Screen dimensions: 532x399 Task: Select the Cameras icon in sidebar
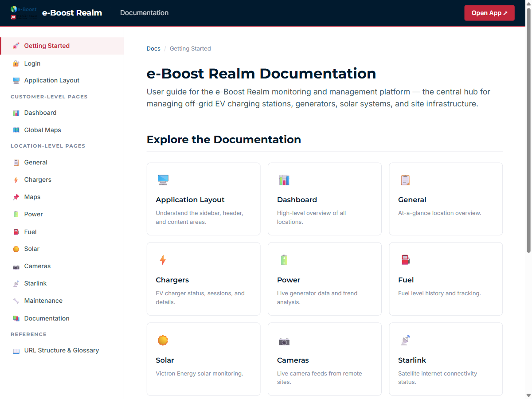[x=16, y=266]
